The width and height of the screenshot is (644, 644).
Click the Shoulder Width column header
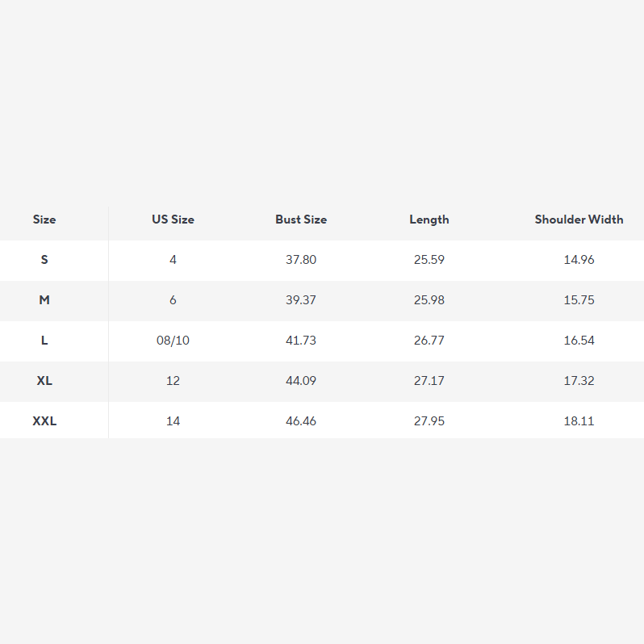[x=579, y=220]
